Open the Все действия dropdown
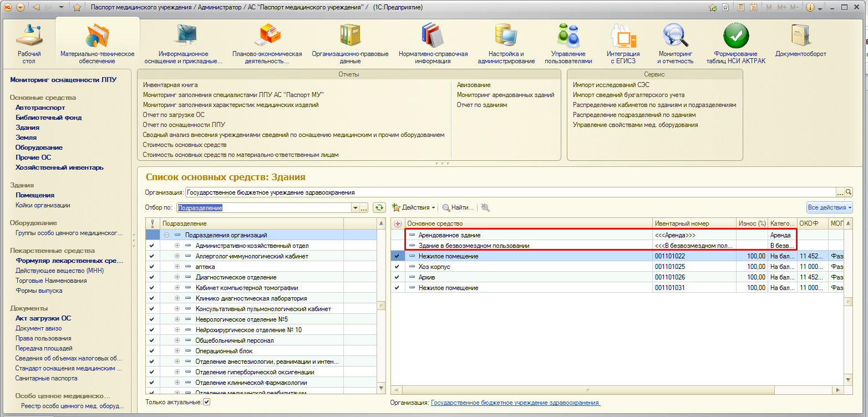 coord(829,207)
